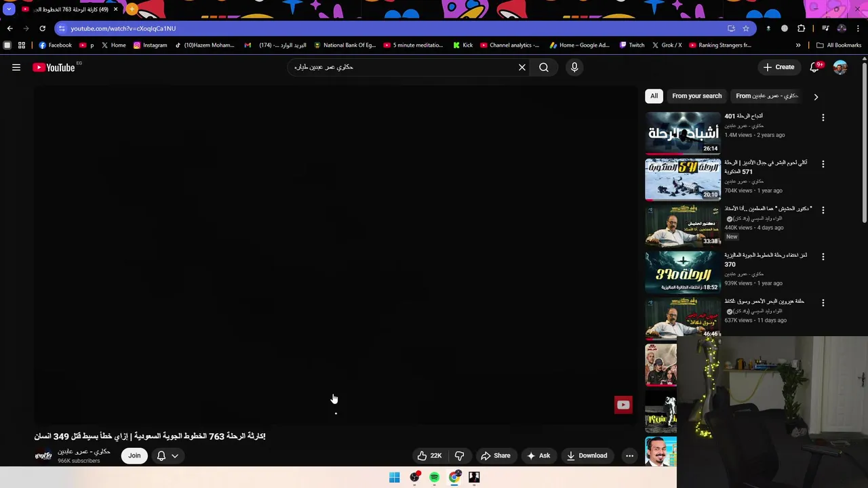Open the Twitch bookmark

click(632, 45)
